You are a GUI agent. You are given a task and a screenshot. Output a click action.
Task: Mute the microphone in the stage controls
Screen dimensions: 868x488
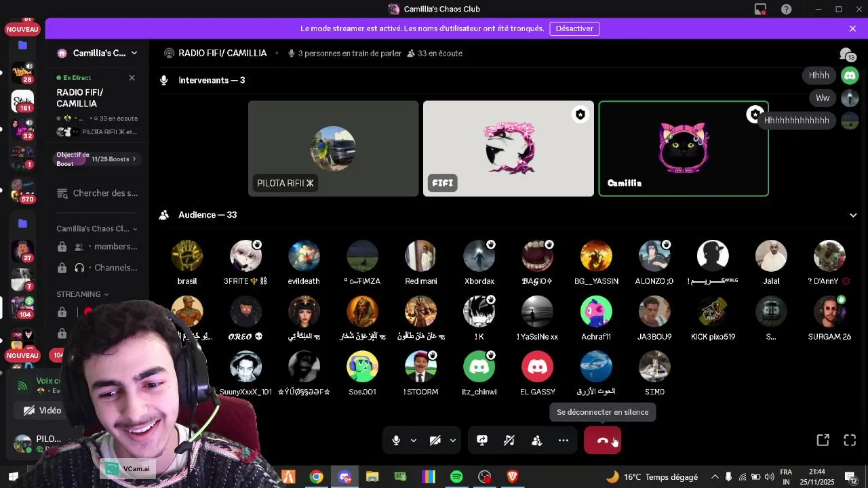pos(396,441)
